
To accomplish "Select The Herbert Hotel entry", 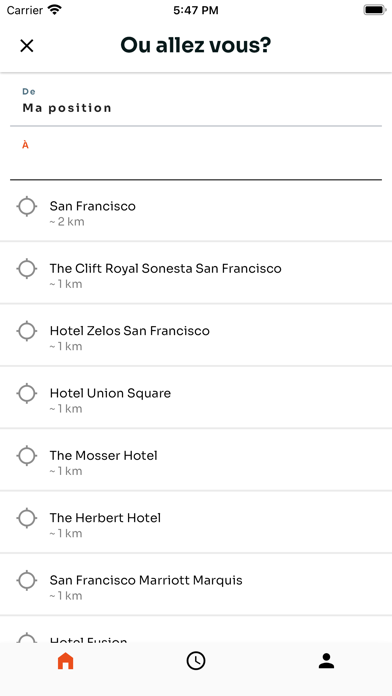I will coord(196,523).
